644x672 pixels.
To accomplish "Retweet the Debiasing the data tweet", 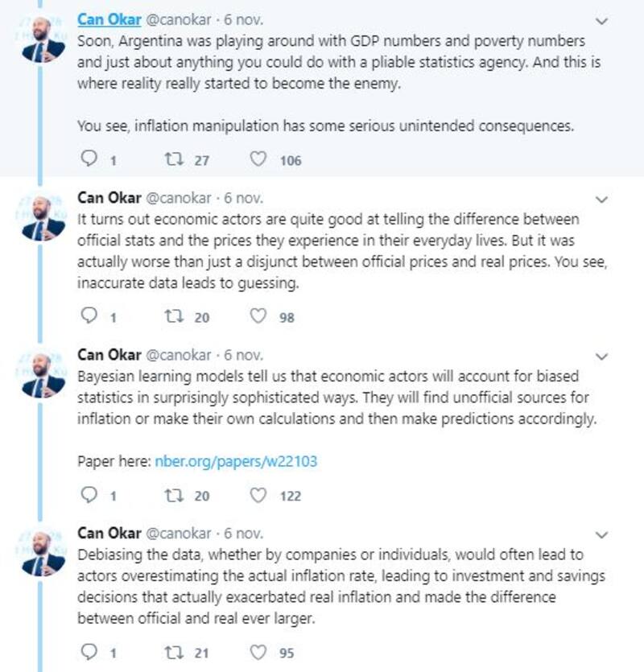I will click(171, 653).
